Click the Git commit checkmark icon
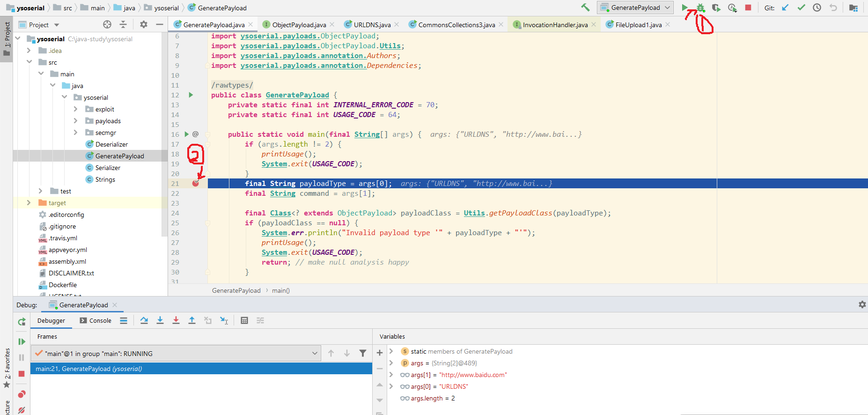Screen dimensions: 868x415 coord(802,7)
